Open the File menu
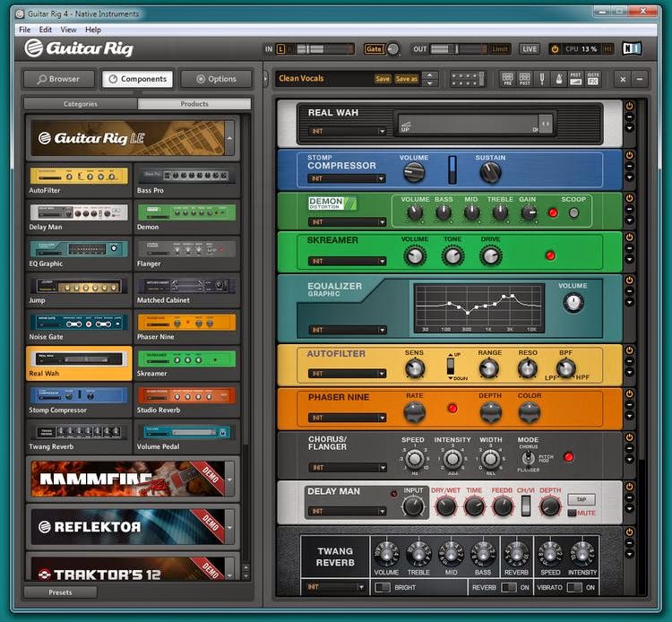 pos(25,30)
